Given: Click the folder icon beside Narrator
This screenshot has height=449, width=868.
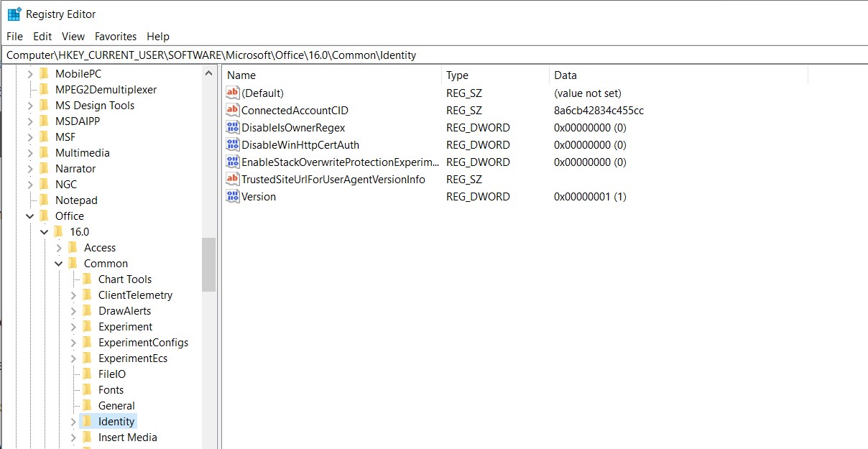Looking at the screenshot, I should [x=44, y=168].
